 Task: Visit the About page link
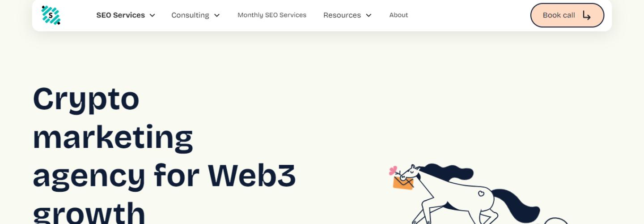tap(398, 15)
